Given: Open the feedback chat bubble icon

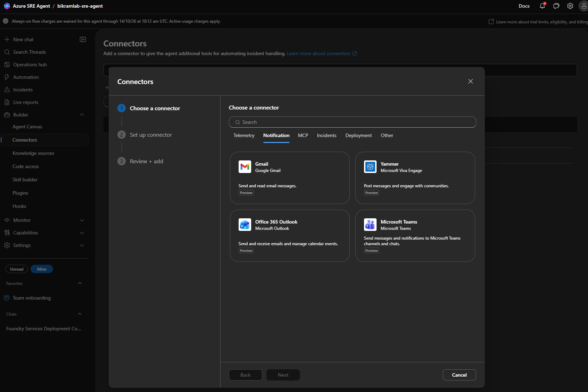Looking at the screenshot, I should pyautogui.click(x=556, y=6).
